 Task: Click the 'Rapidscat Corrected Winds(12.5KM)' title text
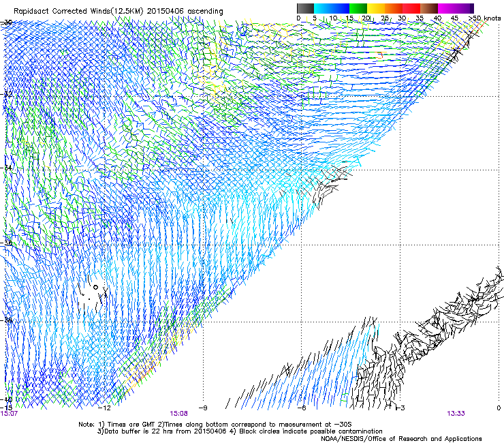tap(78, 11)
